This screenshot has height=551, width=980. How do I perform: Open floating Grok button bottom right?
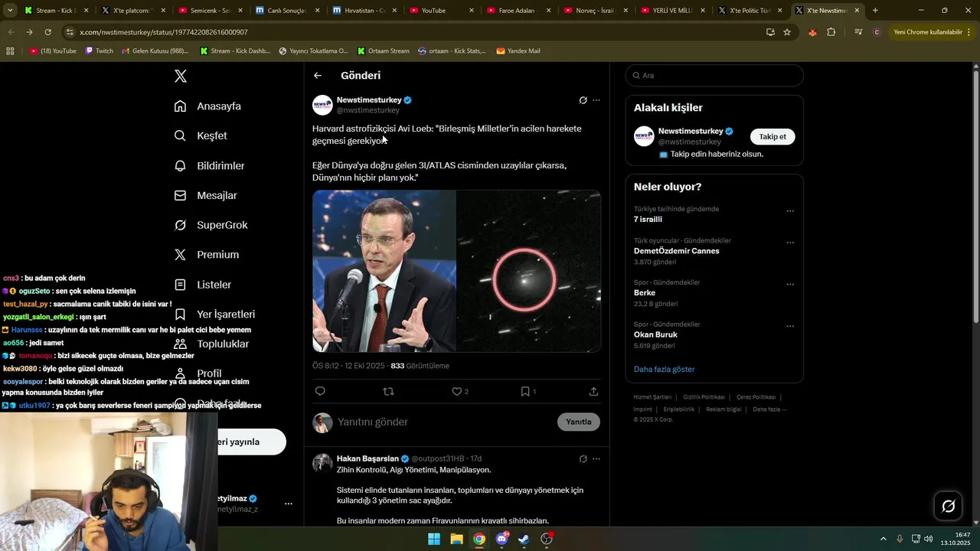pos(948,506)
